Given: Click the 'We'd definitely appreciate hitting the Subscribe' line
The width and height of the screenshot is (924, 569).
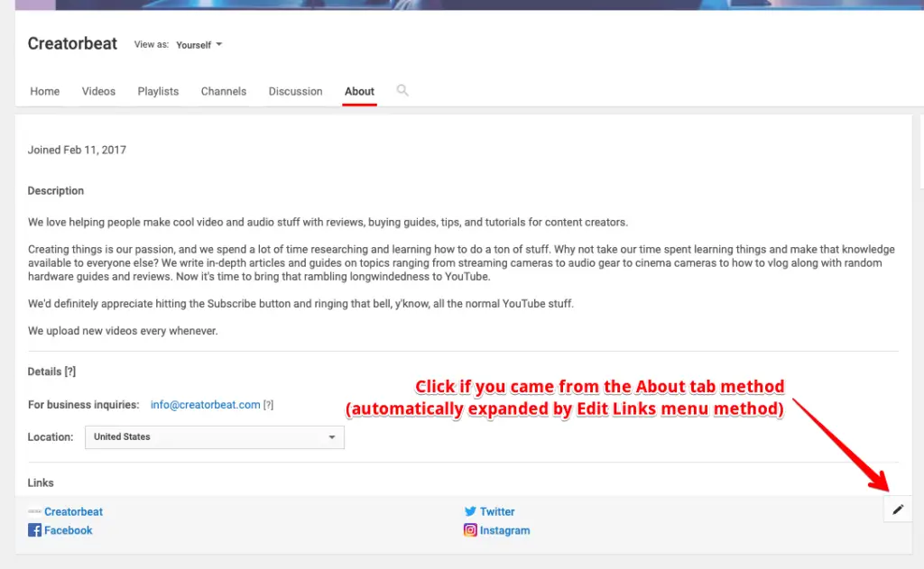Looking at the screenshot, I should 300,304.
